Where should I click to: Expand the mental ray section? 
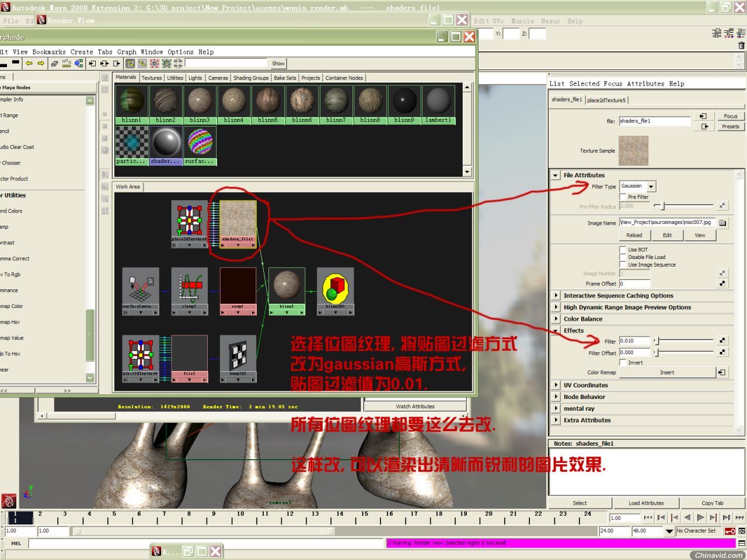[x=556, y=408]
